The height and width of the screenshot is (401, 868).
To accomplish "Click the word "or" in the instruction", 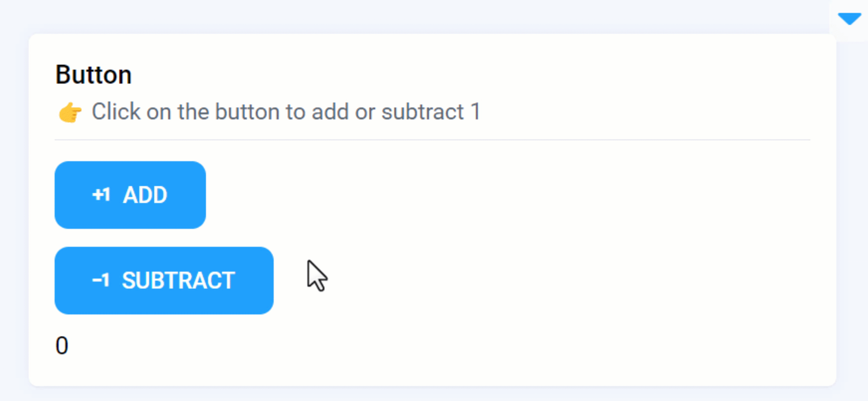I will (x=365, y=111).
